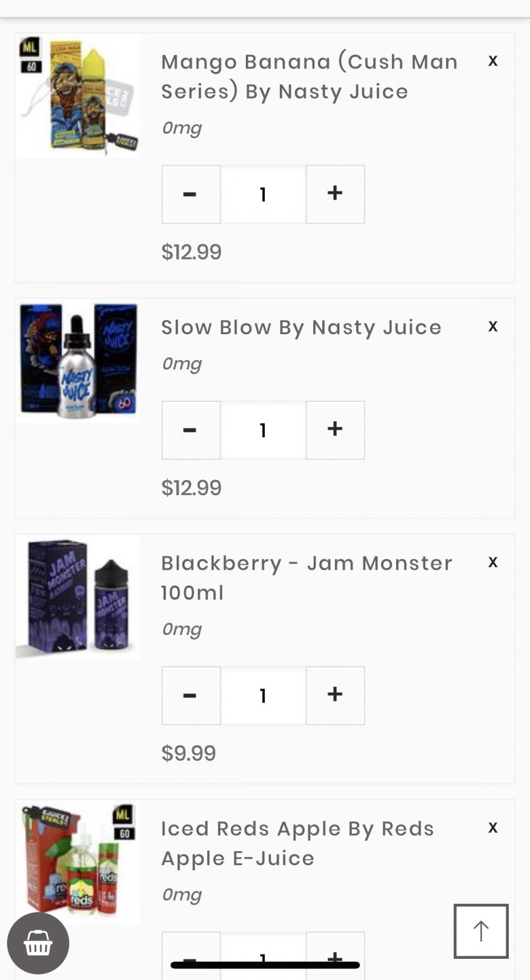
Task: Remove Mango Banana item with the x
Action: coord(493,61)
